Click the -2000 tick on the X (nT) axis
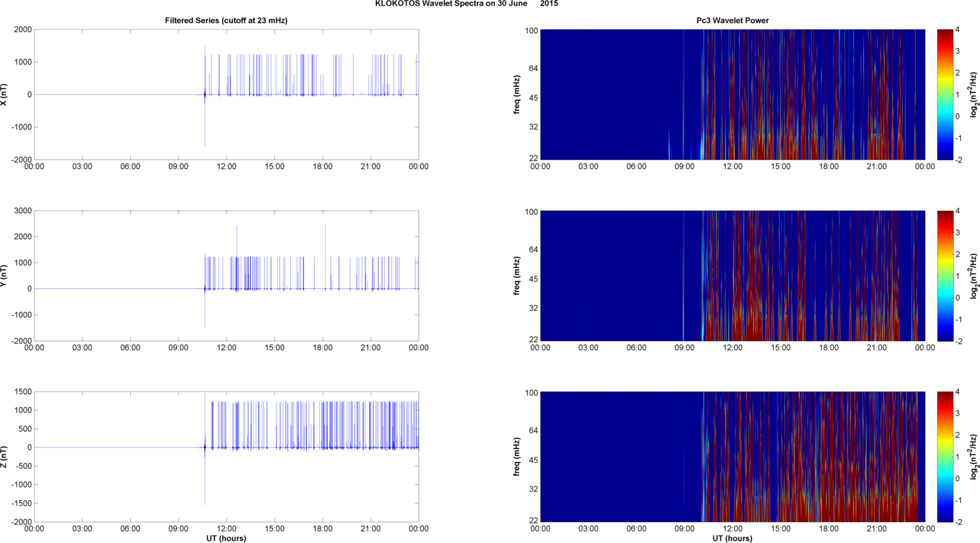 (21, 160)
